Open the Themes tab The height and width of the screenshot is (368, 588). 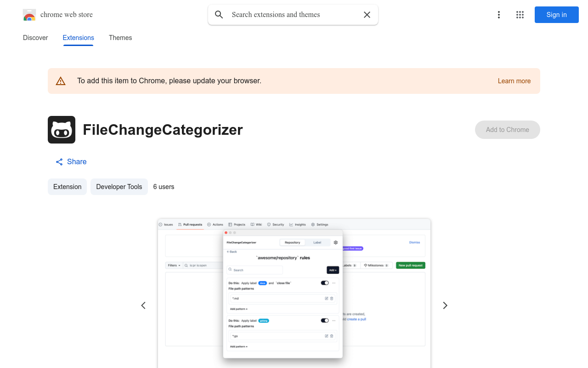(x=120, y=38)
